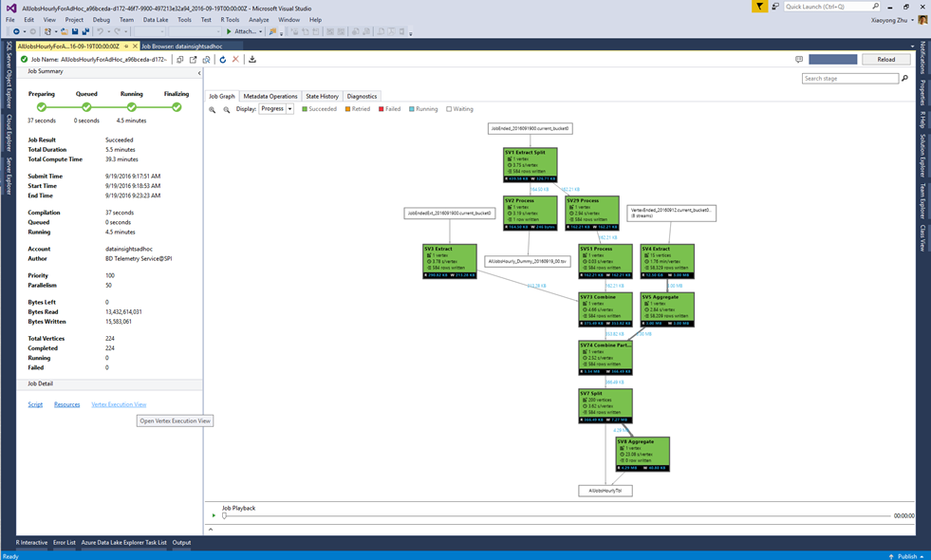
Task: Collapse the Job Summary panel
Action: (197, 71)
